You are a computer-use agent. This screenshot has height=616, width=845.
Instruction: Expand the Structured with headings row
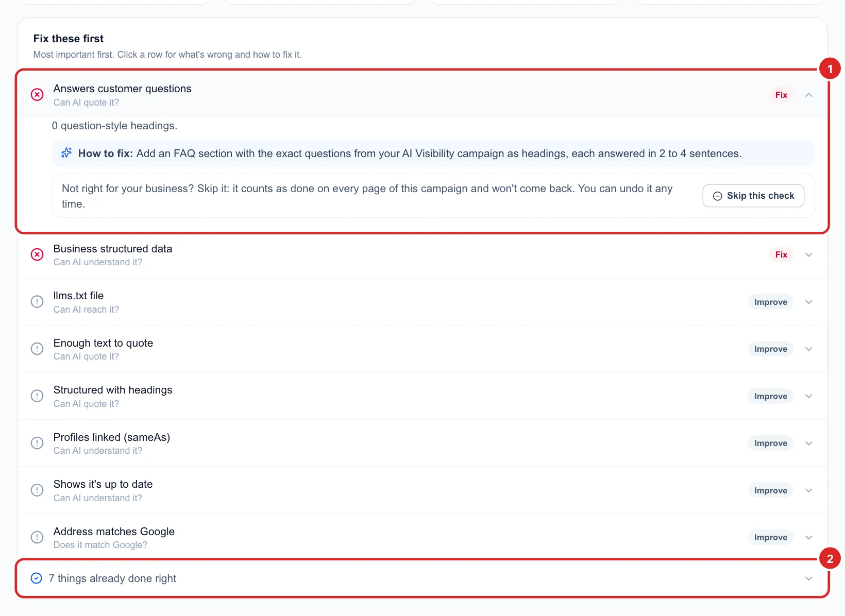click(809, 396)
